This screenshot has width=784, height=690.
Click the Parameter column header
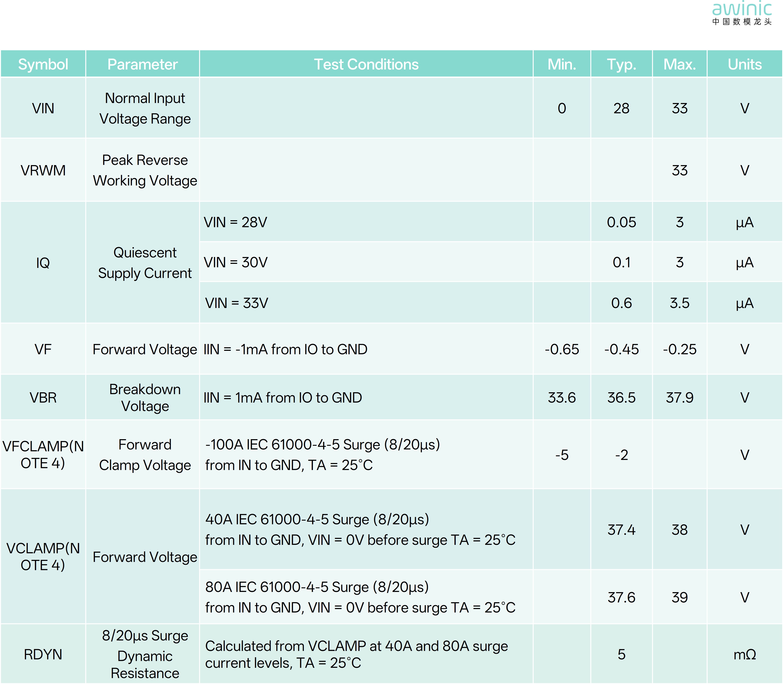pos(142,64)
